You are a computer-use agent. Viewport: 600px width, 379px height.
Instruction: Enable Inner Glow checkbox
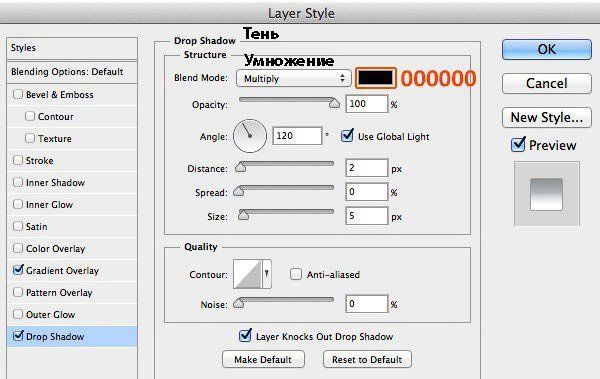click(18, 204)
